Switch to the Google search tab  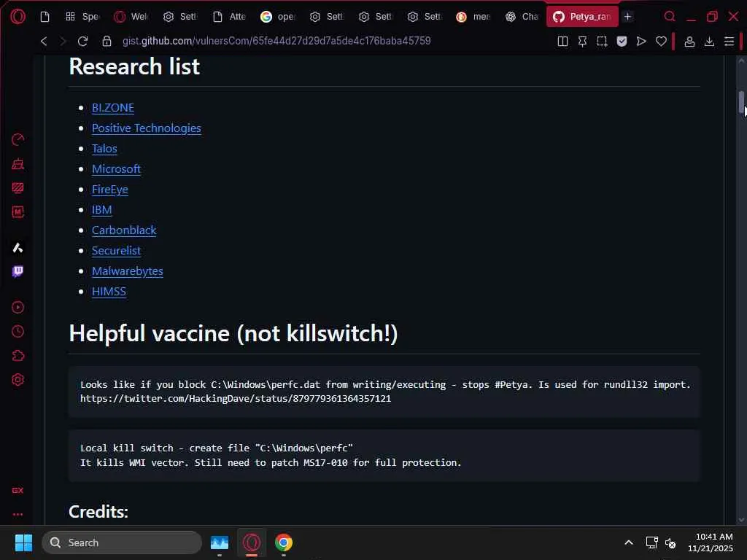[x=278, y=17]
